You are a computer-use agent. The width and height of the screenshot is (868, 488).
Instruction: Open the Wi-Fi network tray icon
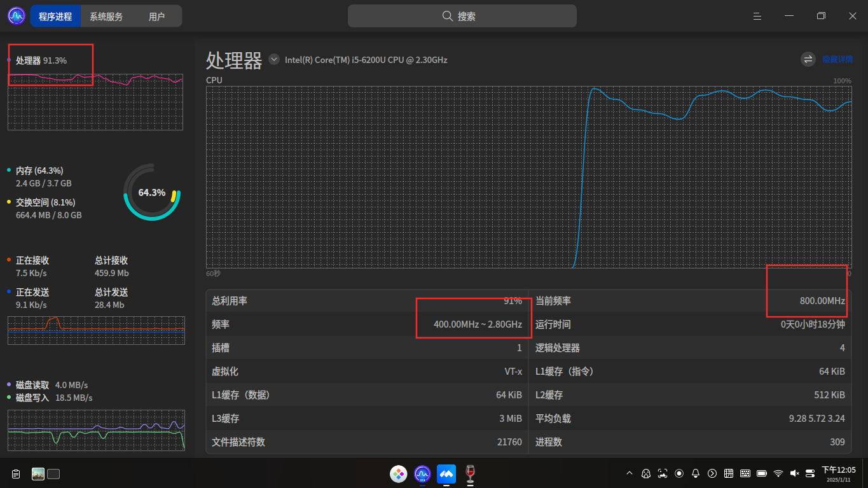pyautogui.click(x=778, y=473)
